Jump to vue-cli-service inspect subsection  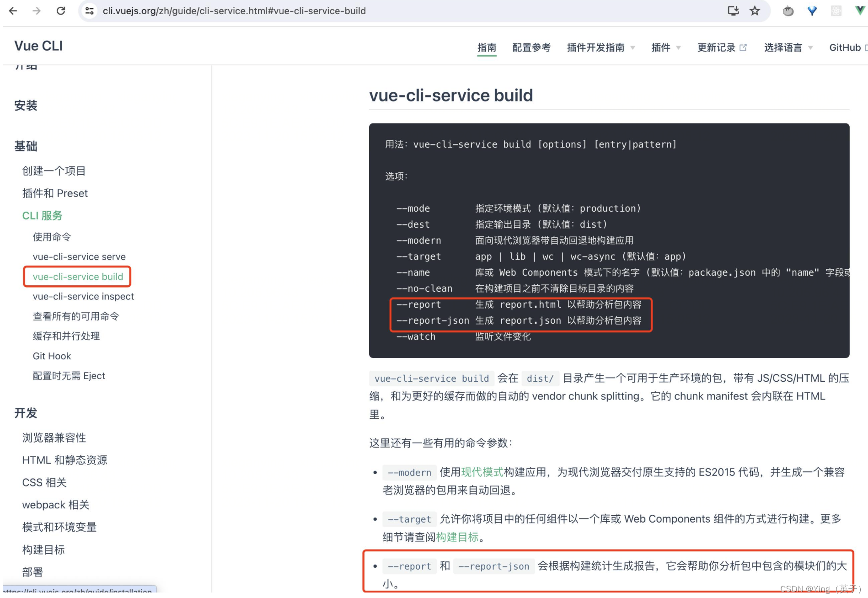[83, 296]
